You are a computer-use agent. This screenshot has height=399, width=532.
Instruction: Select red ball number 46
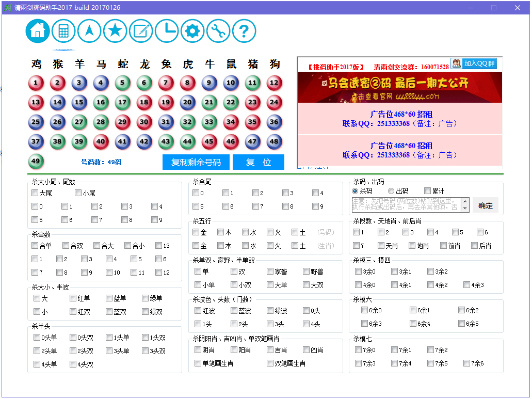coord(231,141)
